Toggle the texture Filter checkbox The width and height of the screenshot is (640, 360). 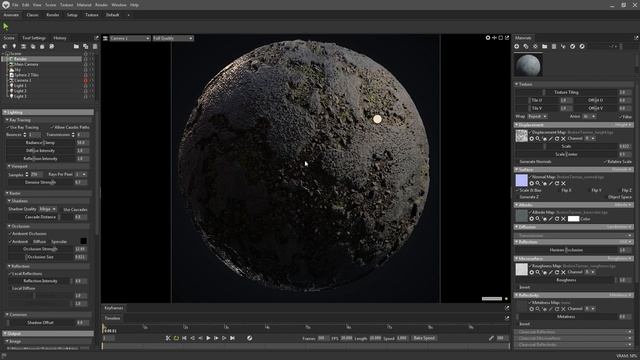620,117
